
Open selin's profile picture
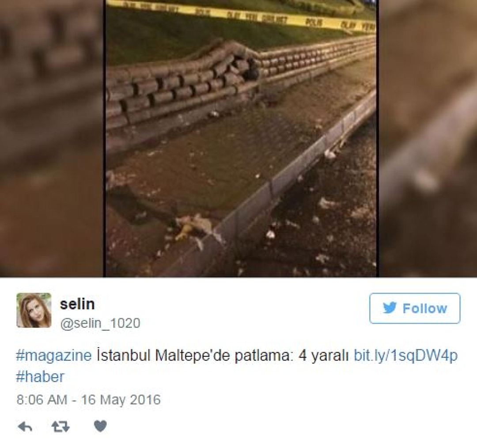pos(34,310)
